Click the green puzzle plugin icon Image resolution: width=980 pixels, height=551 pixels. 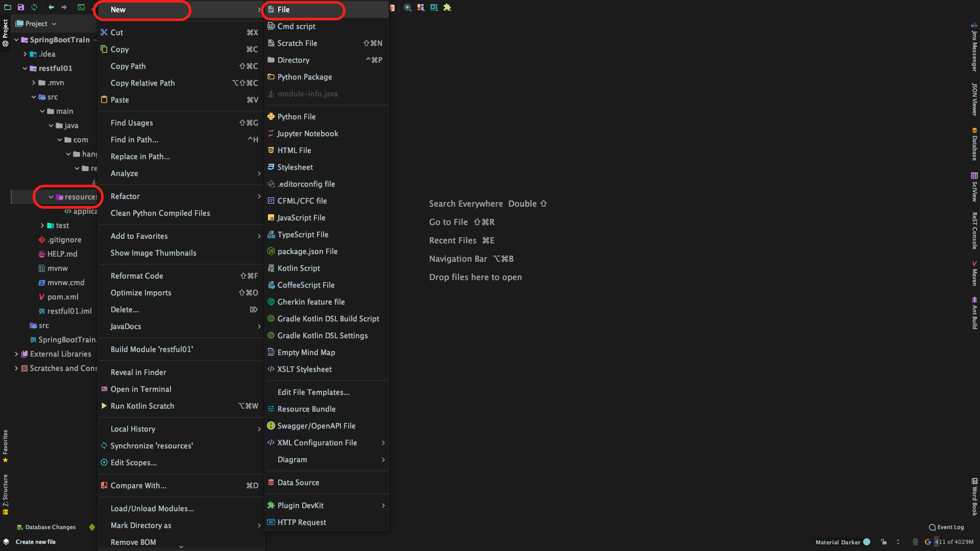pos(447,7)
